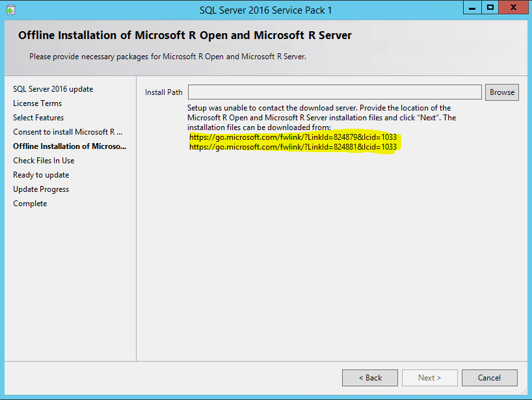The height and width of the screenshot is (400, 532).
Task: Click the Browse button
Action: click(x=502, y=92)
